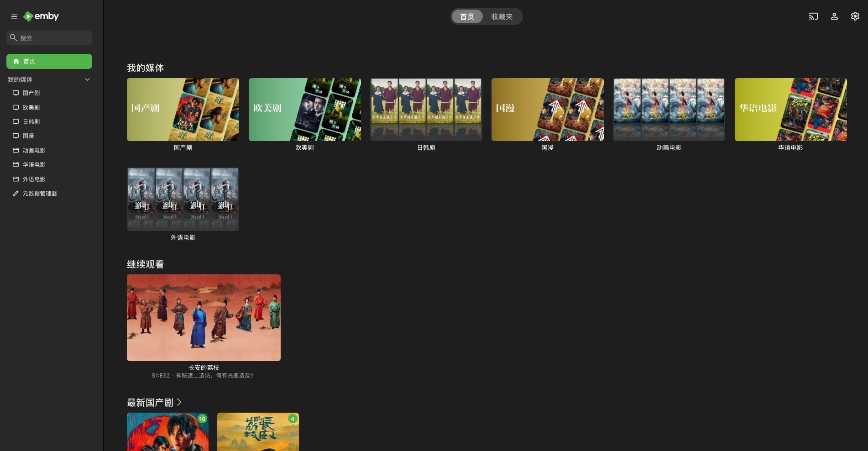Click the 元数据管理器 pencil icon

coord(16,194)
